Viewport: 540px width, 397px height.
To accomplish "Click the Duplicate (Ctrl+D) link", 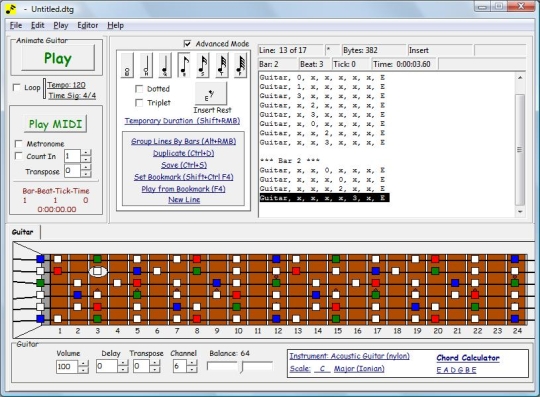I will 184,153.
